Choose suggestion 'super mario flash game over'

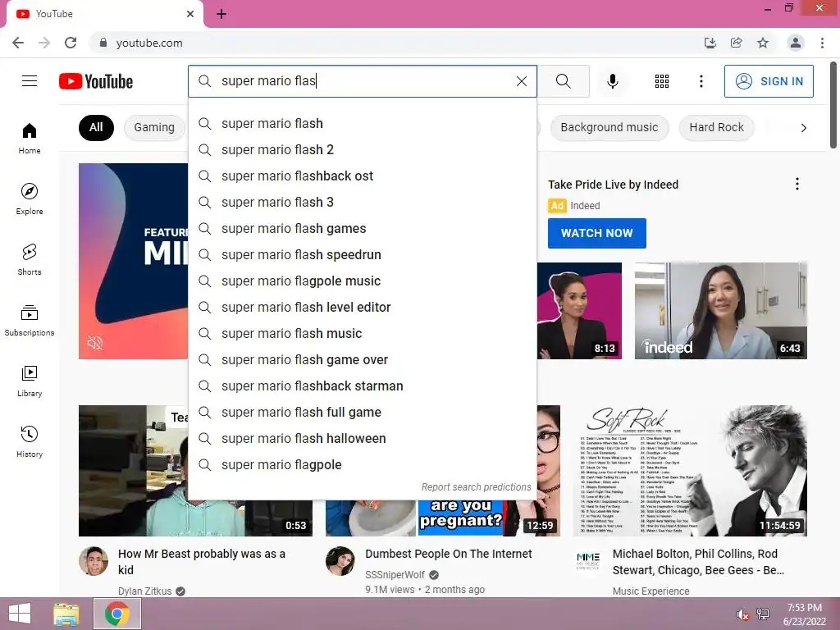pyautogui.click(x=362, y=359)
